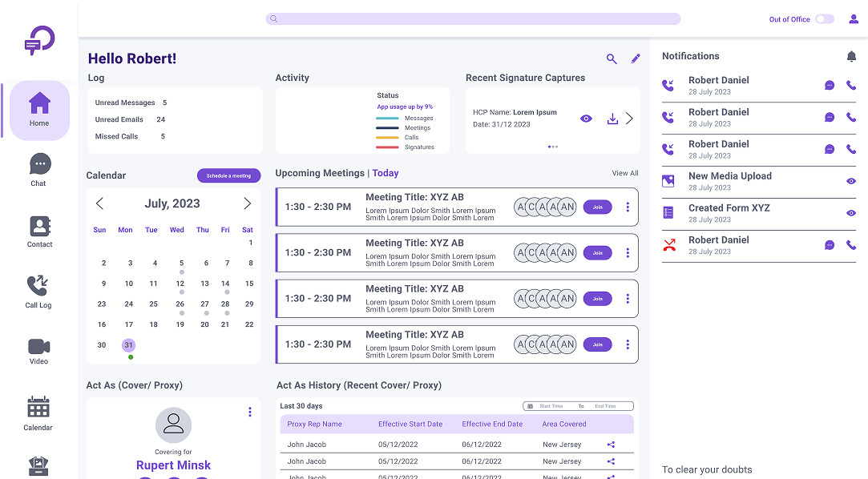This screenshot has width=868, height=479.
Task: Click the Start Time date range field
Action: tap(551, 406)
